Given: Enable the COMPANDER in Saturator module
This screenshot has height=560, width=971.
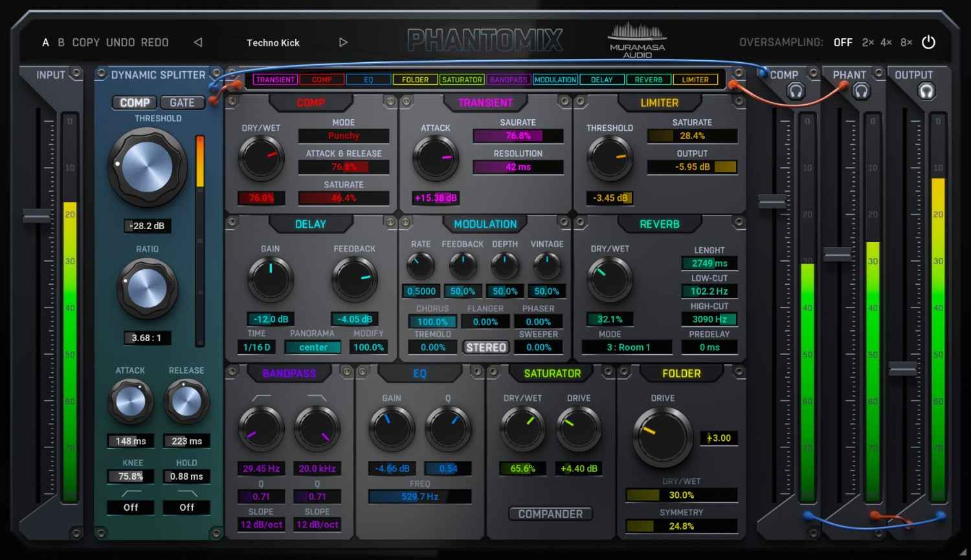Looking at the screenshot, I should click(550, 514).
